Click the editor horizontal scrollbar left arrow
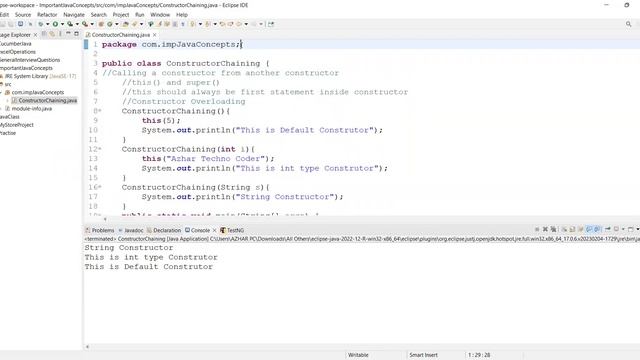 (105, 219)
